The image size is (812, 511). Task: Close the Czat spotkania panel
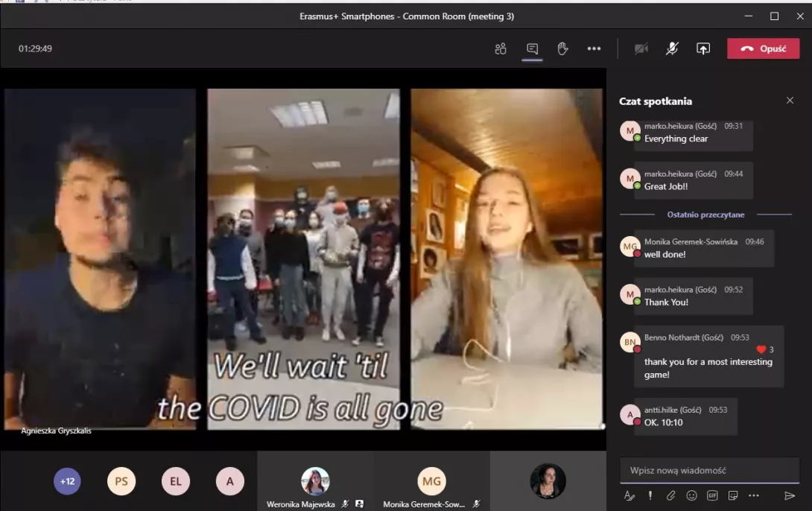(790, 101)
